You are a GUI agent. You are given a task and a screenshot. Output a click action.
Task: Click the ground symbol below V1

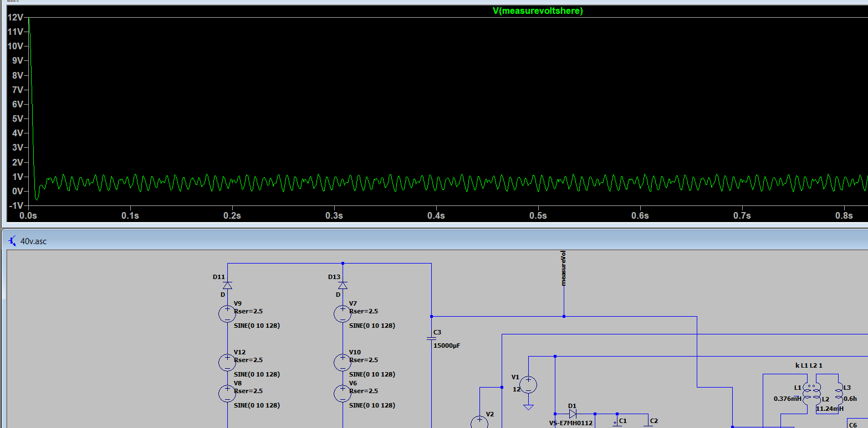[x=529, y=407]
